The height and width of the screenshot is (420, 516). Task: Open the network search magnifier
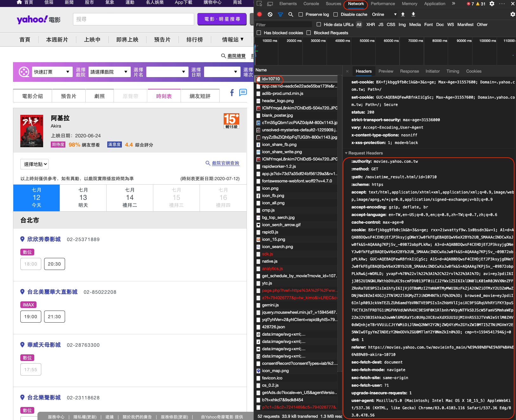pyautogui.click(x=291, y=14)
